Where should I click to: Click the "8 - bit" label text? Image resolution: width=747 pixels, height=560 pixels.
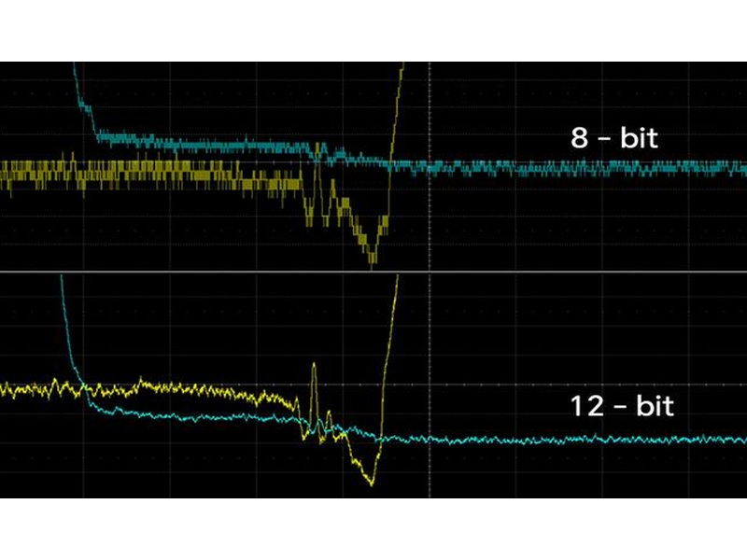pos(614,139)
